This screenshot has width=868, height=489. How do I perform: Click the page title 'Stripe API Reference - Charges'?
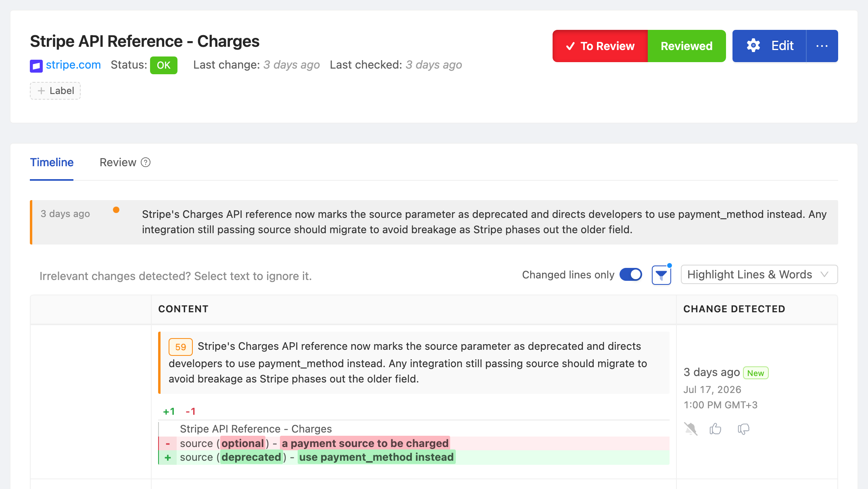(x=144, y=42)
